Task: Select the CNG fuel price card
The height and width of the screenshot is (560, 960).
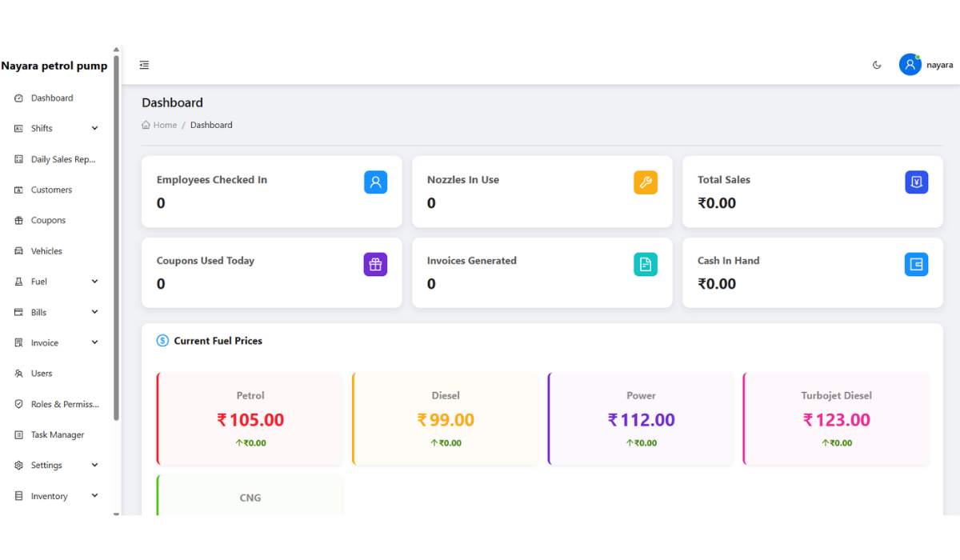Action: (250, 494)
